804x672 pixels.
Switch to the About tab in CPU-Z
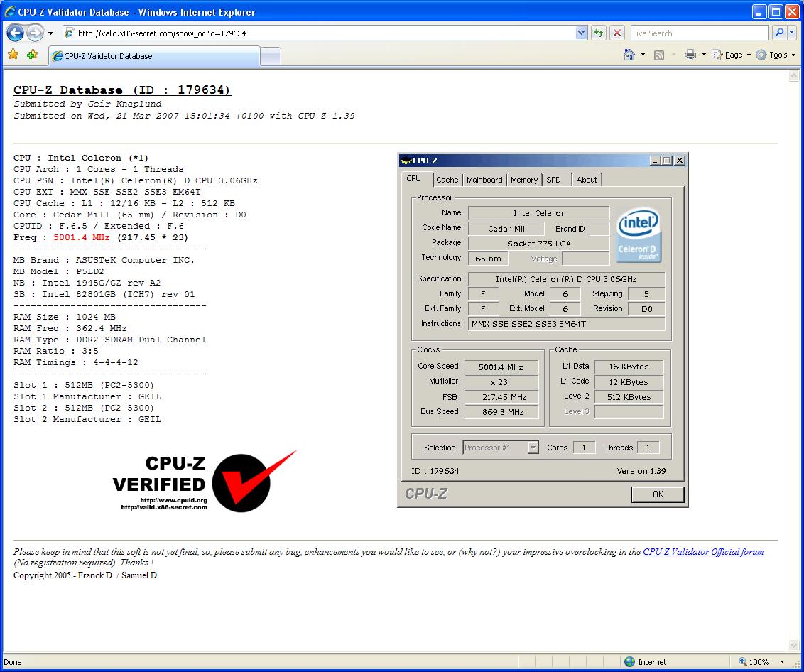[587, 180]
